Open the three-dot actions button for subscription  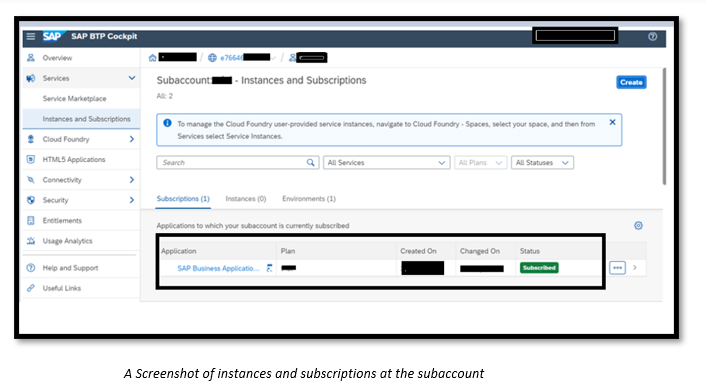click(x=617, y=268)
